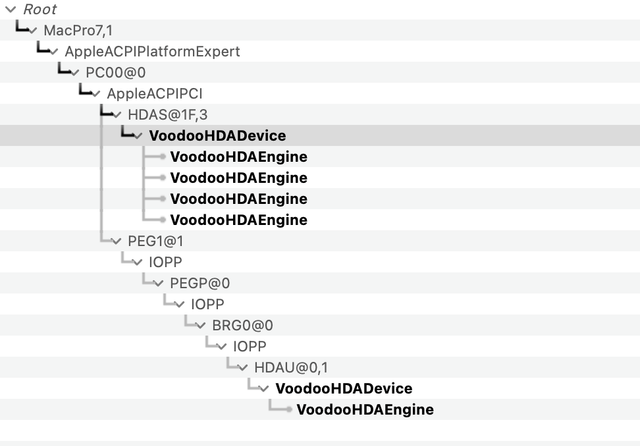Select the MacPro7,1 entry
The height and width of the screenshot is (446, 640).
[x=78, y=30]
